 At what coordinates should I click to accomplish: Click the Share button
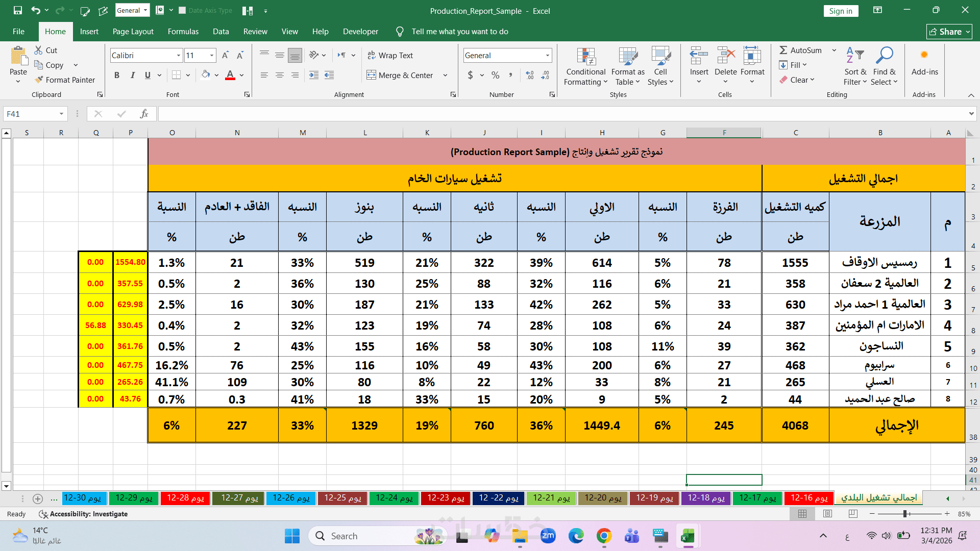click(949, 31)
